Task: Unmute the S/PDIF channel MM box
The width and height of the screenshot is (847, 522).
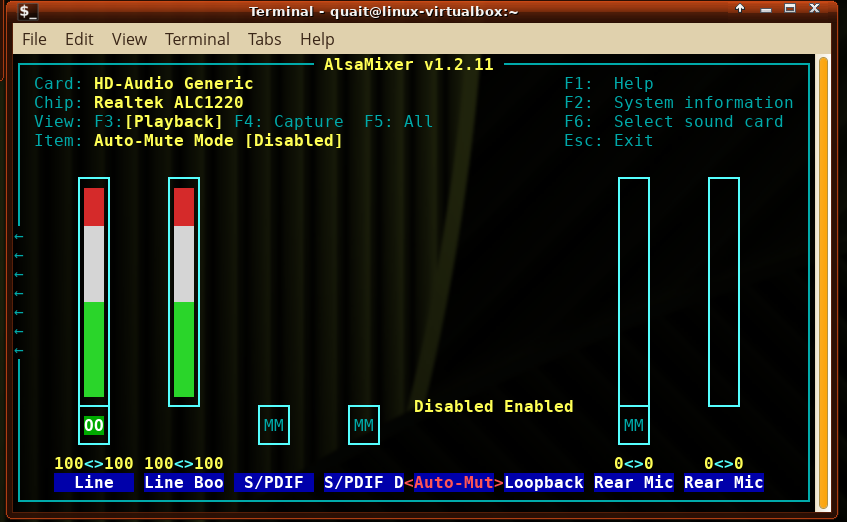Action: [274, 425]
